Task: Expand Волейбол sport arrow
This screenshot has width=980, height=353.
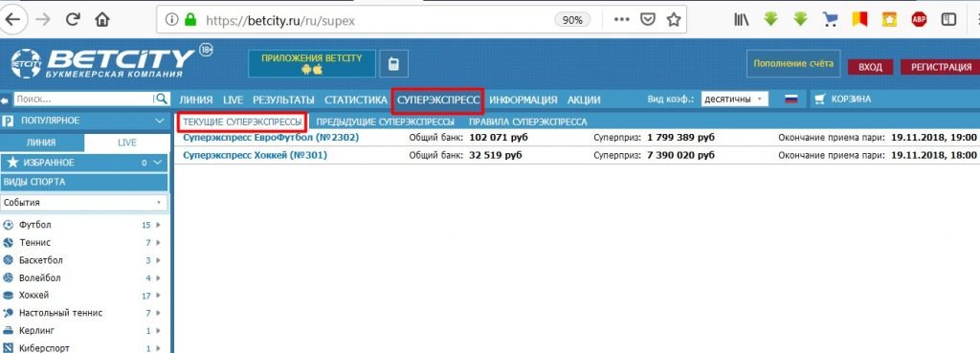Action: [158, 278]
